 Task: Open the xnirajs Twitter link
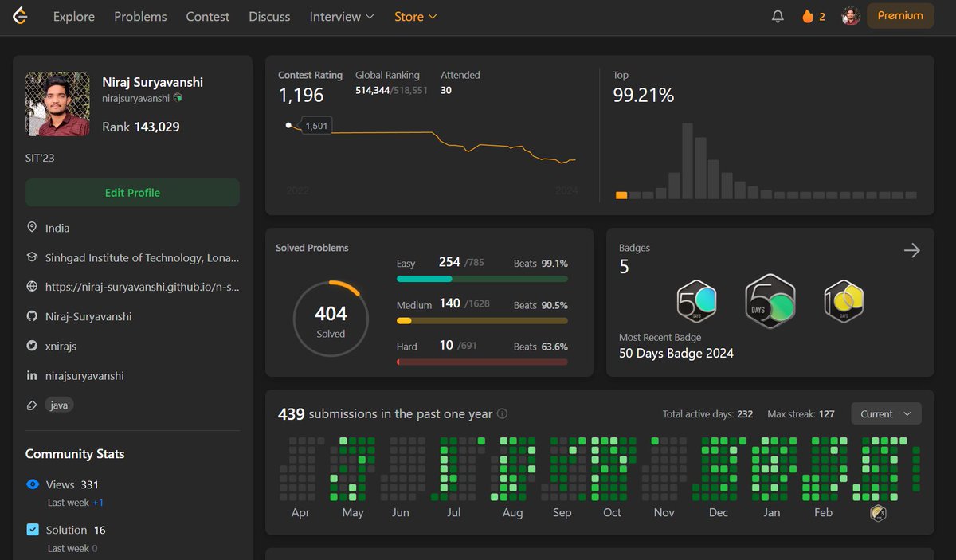tap(61, 346)
